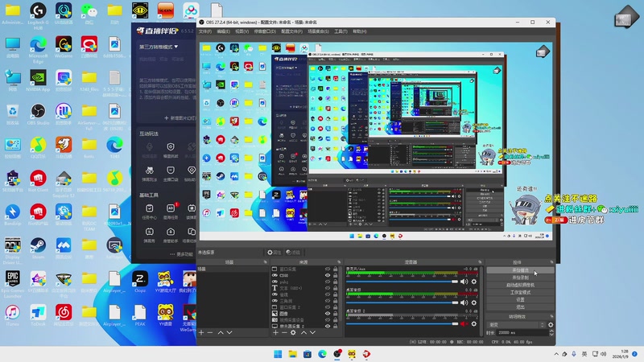The image size is (644, 362).
Task: Pop out the 控件 dock panel
Action: pos(551,262)
